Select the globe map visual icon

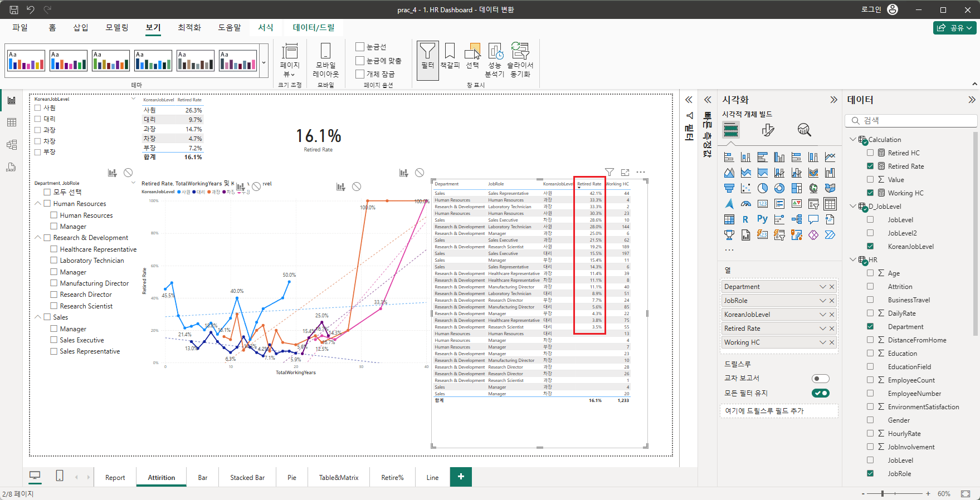point(813,188)
